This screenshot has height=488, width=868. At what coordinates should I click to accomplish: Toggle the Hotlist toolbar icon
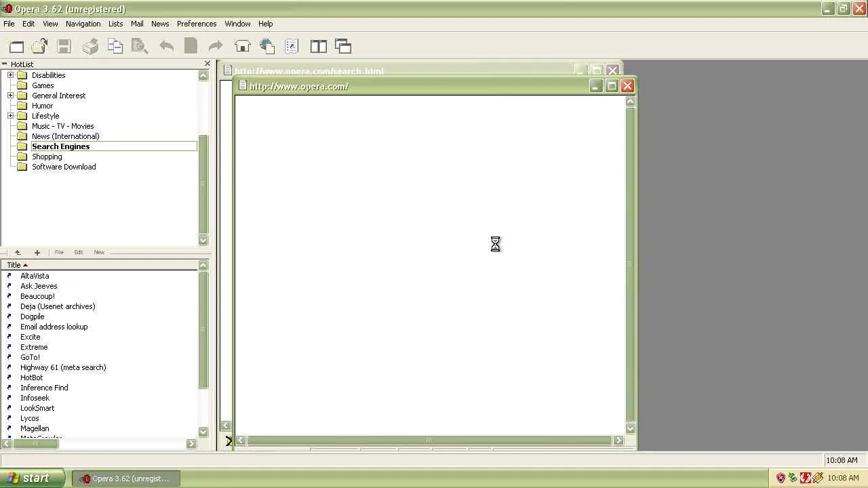[x=292, y=46]
